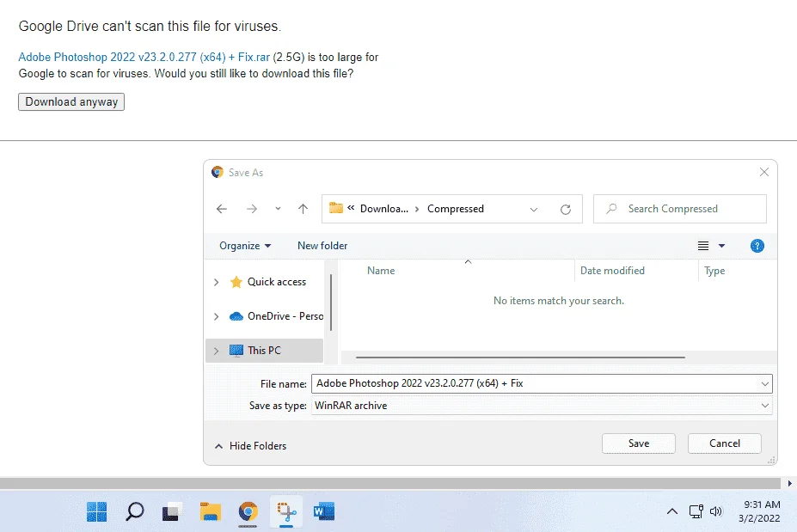
Task: Click the horizontal scrollbar in file list
Action: 520,358
